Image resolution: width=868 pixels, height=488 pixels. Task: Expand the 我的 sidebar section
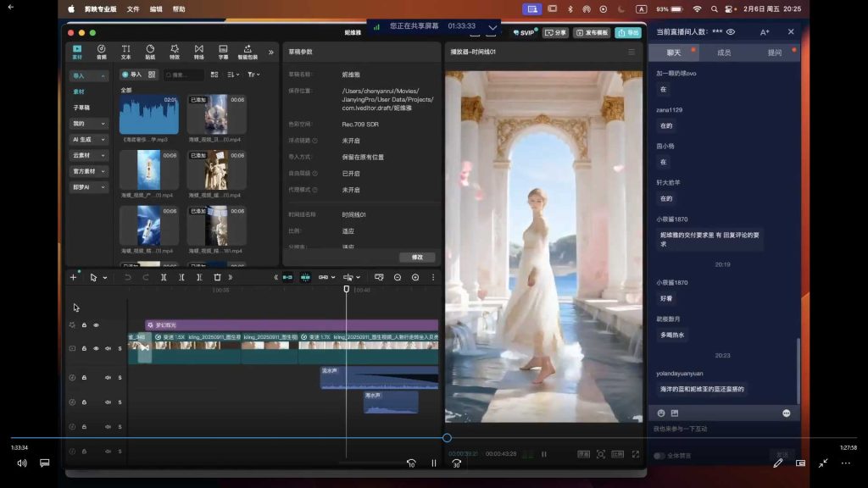pos(88,124)
